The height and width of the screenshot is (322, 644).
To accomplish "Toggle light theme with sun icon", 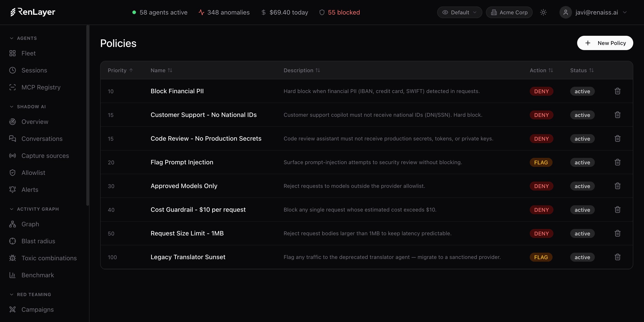I will (543, 12).
